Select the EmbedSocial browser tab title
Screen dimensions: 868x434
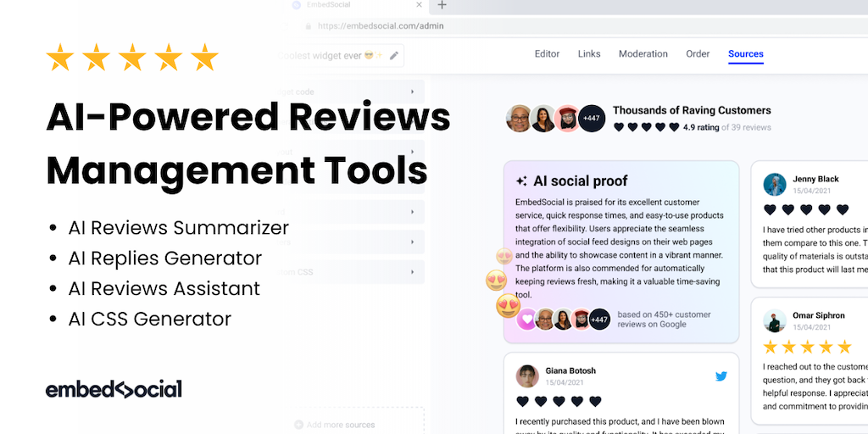pyautogui.click(x=328, y=5)
